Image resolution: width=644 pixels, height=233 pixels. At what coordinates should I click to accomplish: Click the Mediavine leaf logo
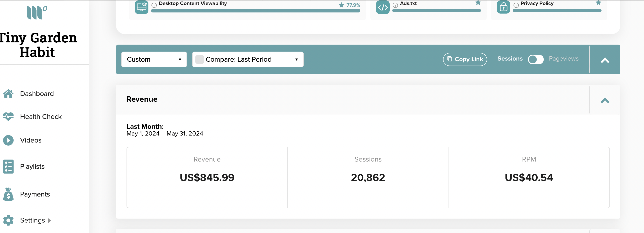pyautogui.click(x=37, y=12)
